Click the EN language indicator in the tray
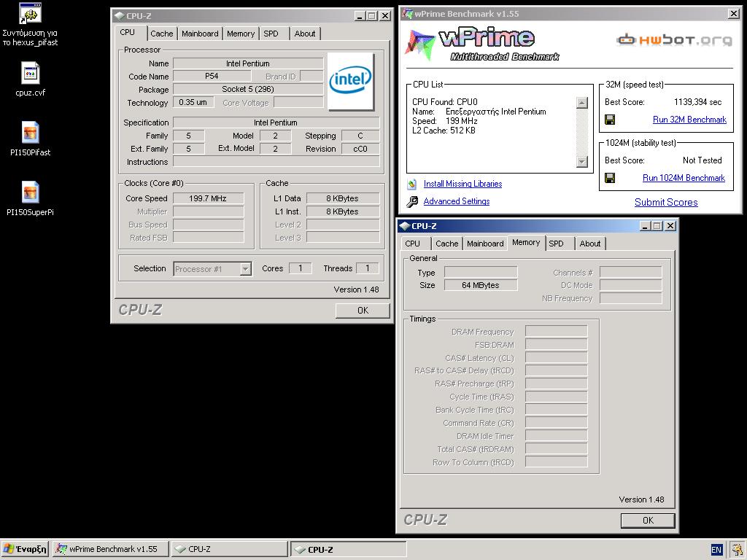This screenshot has height=560, width=747. (716, 550)
